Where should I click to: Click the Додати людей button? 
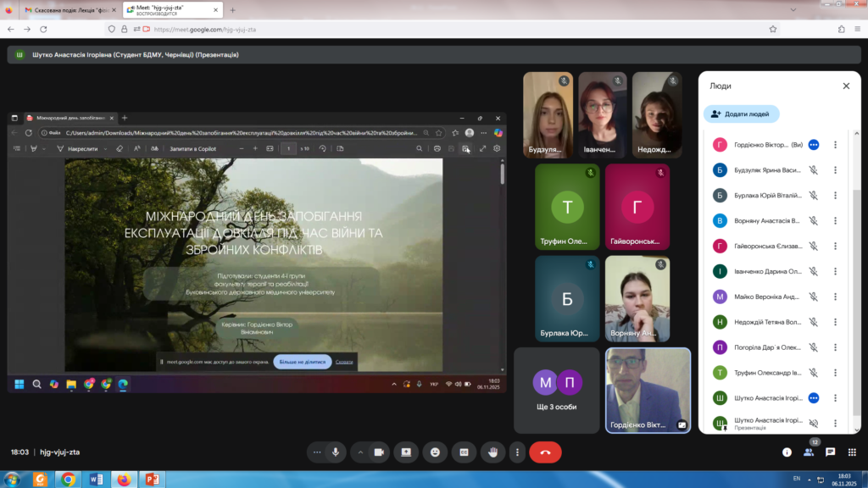pyautogui.click(x=741, y=114)
